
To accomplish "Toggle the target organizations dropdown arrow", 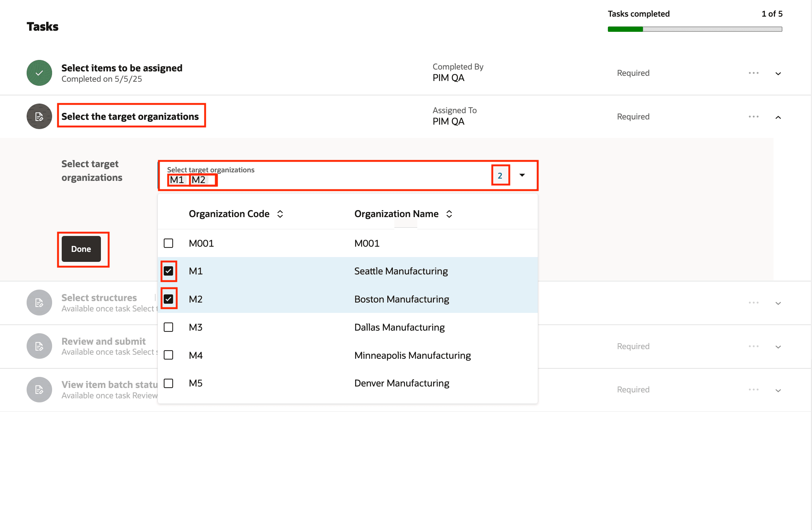I will coord(522,175).
